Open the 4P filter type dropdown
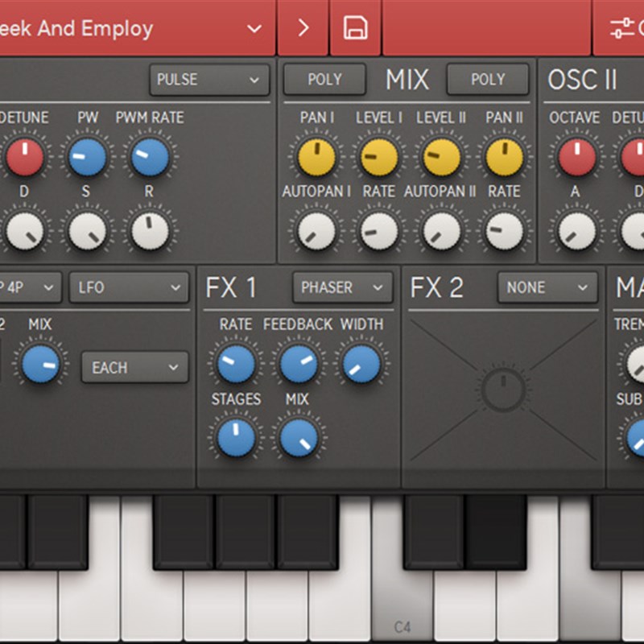 [x=30, y=287]
